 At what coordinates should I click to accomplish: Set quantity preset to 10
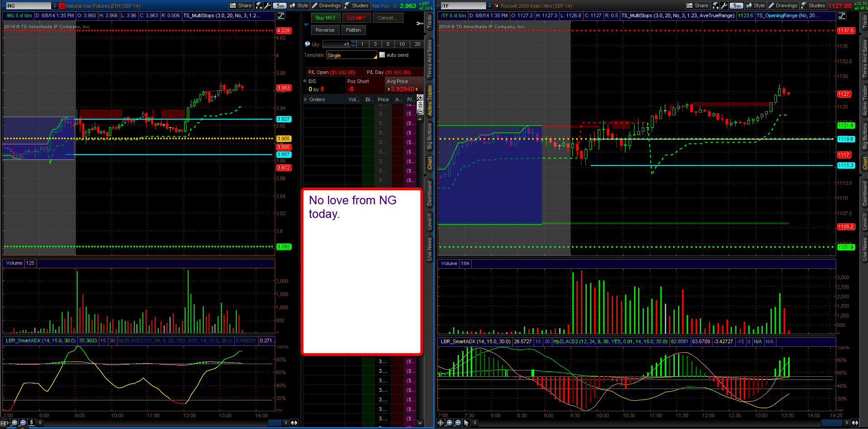pyautogui.click(x=402, y=44)
